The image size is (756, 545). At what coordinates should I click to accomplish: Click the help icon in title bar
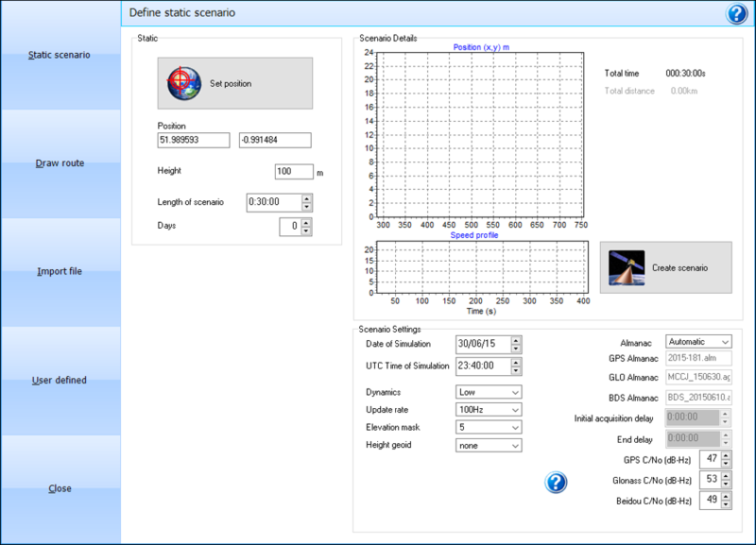[736, 13]
